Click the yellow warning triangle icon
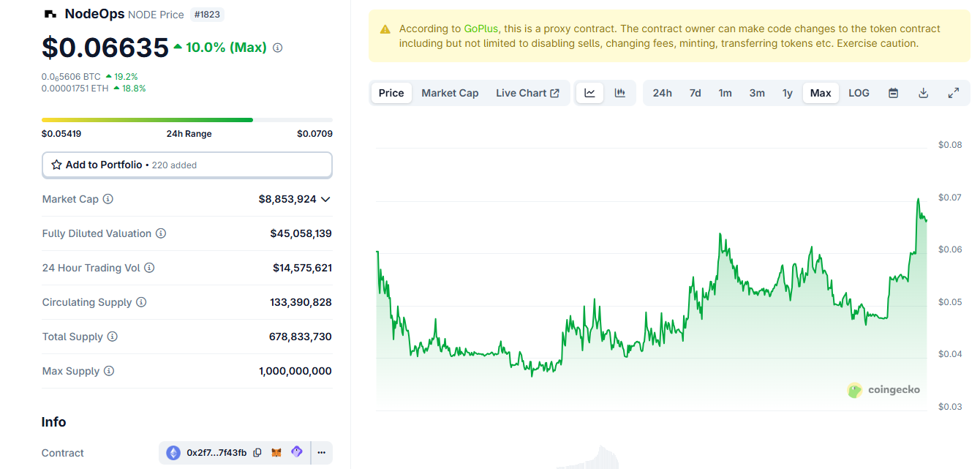Viewport: 980px width, 469px height. tap(385, 29)
